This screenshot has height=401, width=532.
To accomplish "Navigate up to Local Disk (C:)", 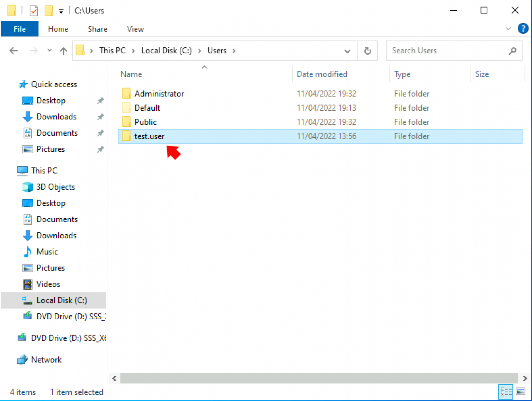I will (x=63, y=51).
